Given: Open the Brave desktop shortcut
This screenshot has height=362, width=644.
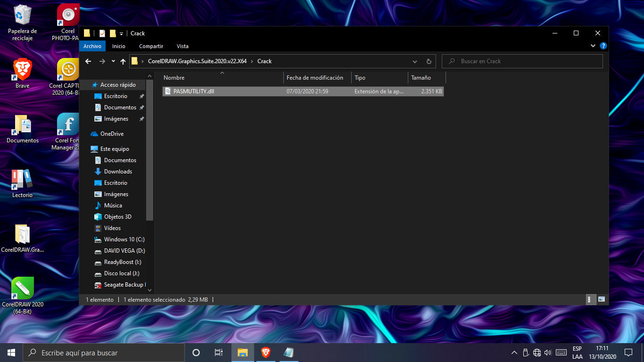Looking at the screenshot, I should (x=22, y=73).
